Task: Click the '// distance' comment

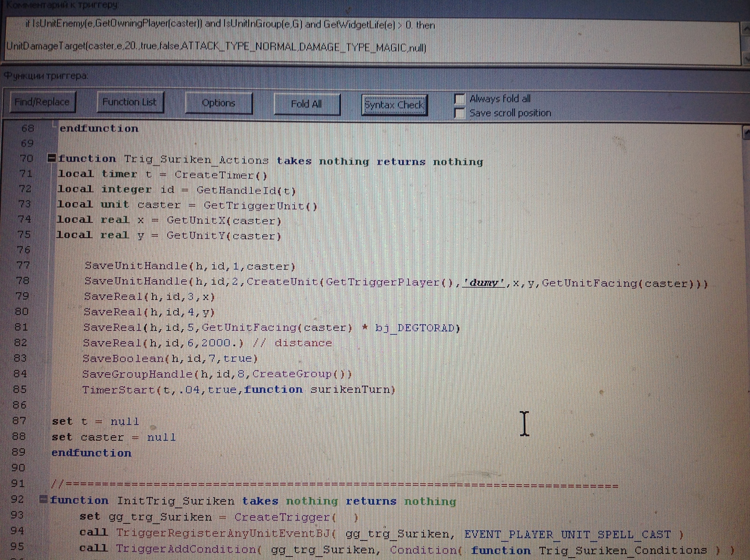Action: click(292, 343)
